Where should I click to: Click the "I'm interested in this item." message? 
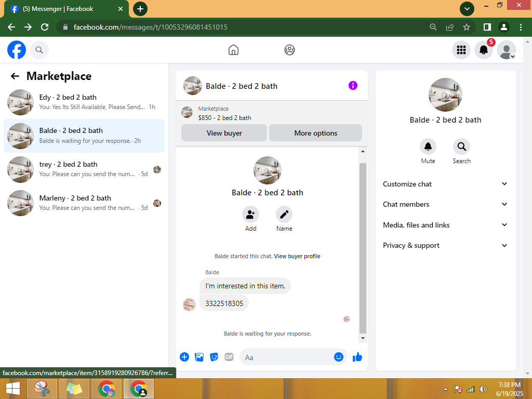[245, 286]
